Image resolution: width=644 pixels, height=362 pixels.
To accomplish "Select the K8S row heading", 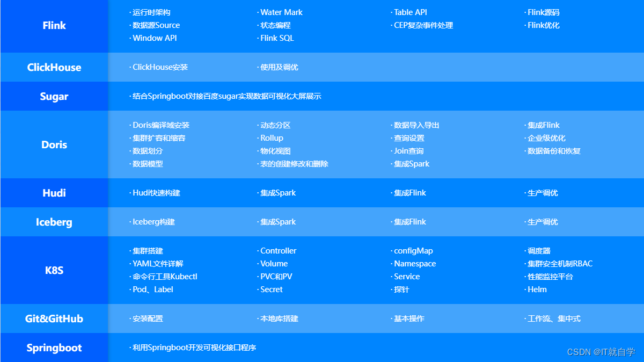I will point(54,270).
